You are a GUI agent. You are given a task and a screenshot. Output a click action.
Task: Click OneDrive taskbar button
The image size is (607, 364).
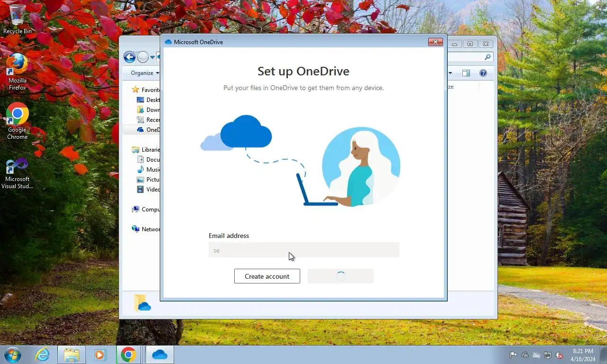160,355
